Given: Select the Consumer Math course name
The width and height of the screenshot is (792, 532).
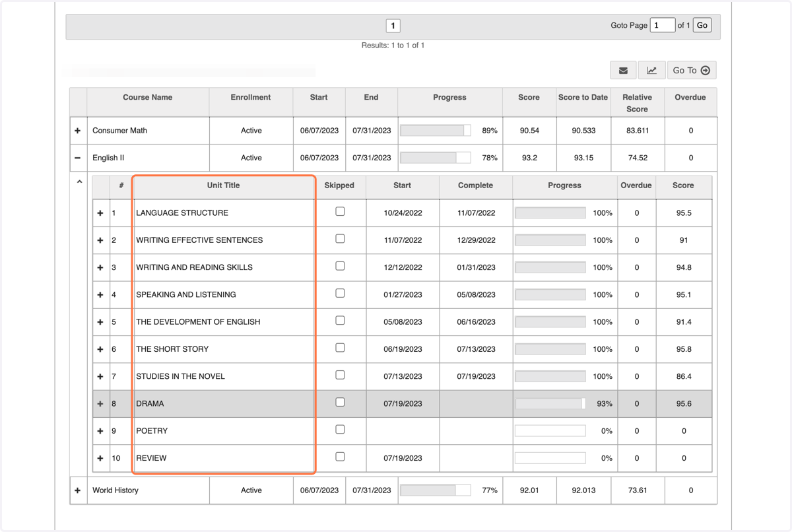Looking at the screenshot, I should [x=119, y=131].
